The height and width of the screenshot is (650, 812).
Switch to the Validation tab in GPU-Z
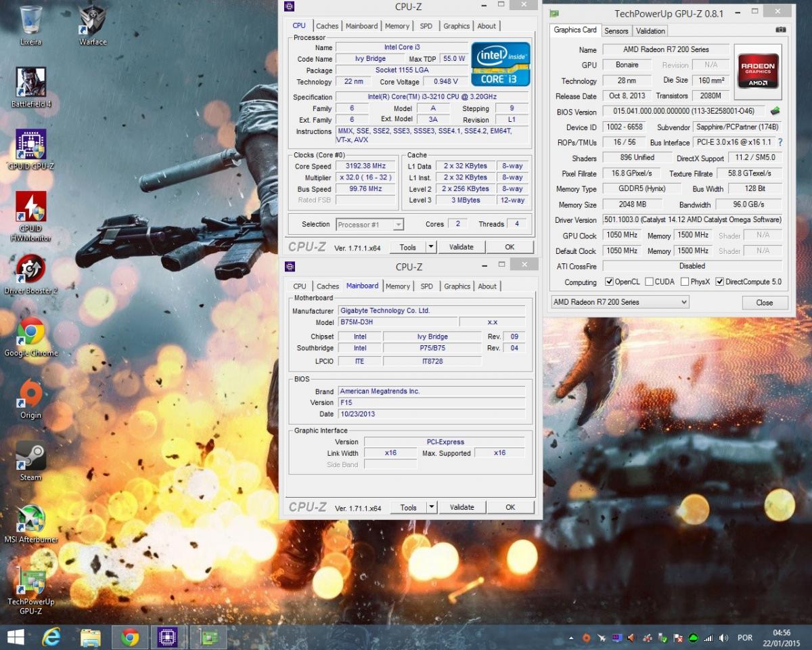point(650,30)
